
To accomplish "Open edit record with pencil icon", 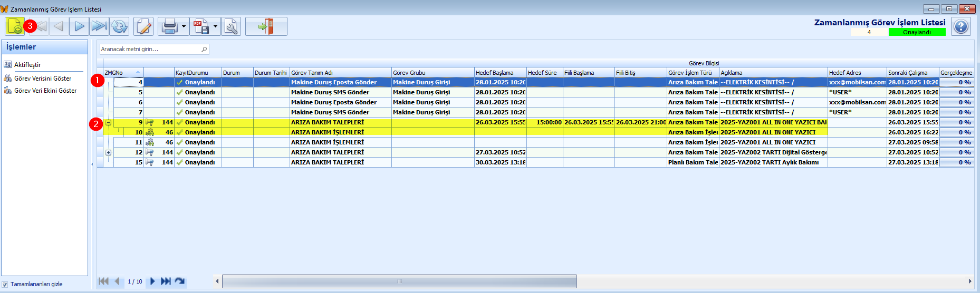I will coord(143,26).
